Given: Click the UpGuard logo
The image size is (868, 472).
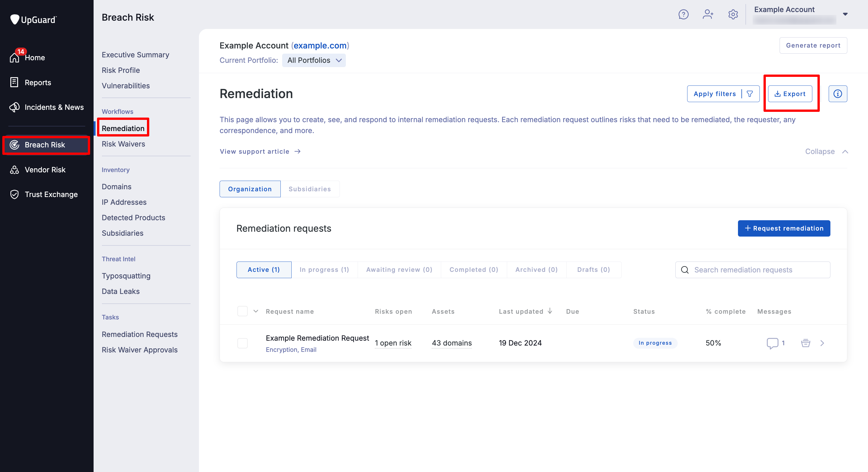Looking at the screenshot, I should point(33,19).
